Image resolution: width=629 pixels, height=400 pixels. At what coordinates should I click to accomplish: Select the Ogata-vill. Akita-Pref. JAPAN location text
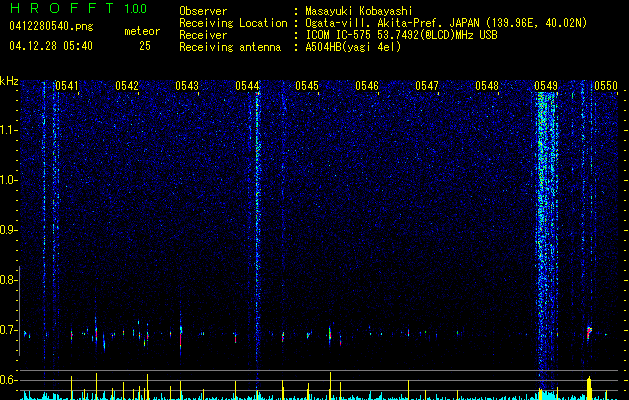pos(446,23)
